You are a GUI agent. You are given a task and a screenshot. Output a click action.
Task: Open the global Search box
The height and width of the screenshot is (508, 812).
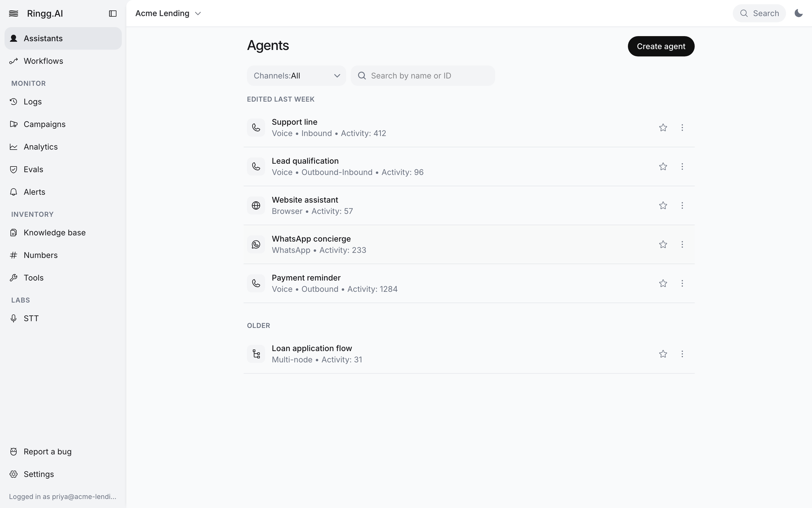(759, 14)
